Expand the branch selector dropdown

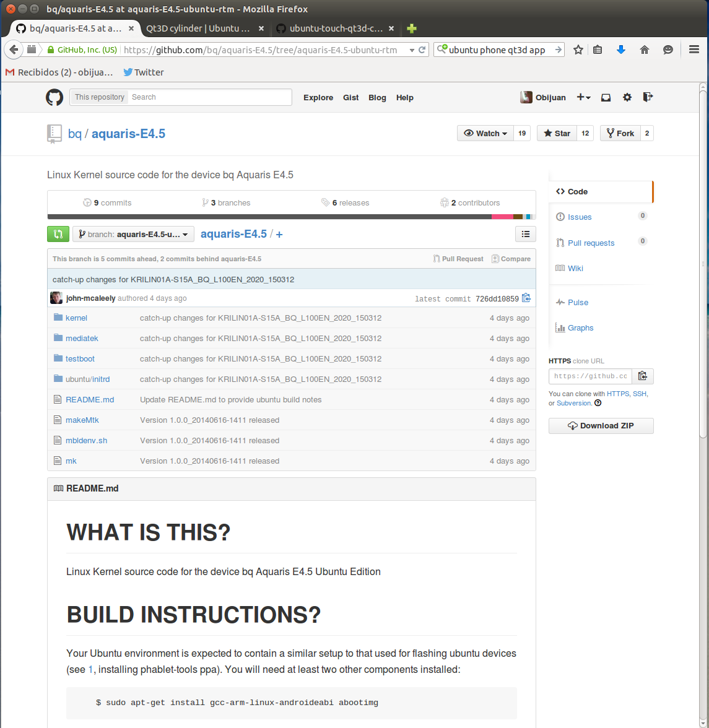click(133, 234)
